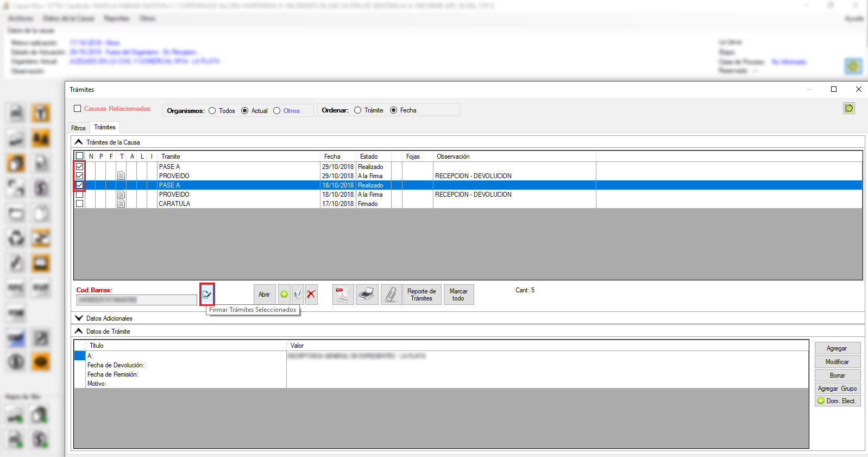
Task: Click the document icon in CARATULA row
Action: point(121,204)
